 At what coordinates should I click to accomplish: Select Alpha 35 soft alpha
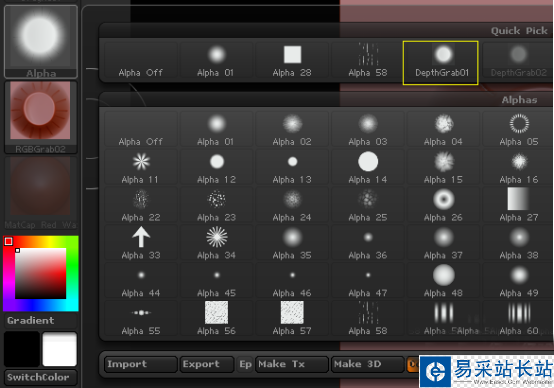pos(292,243)
